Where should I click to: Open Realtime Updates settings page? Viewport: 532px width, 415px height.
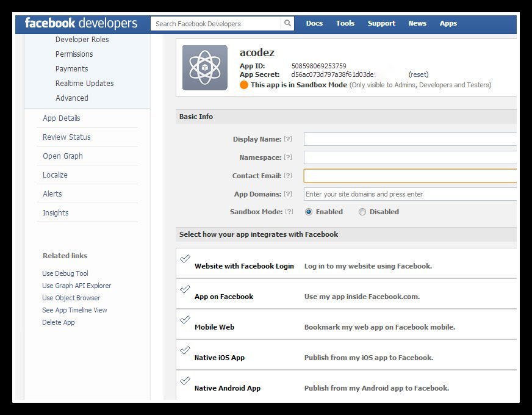coord(84,83)
